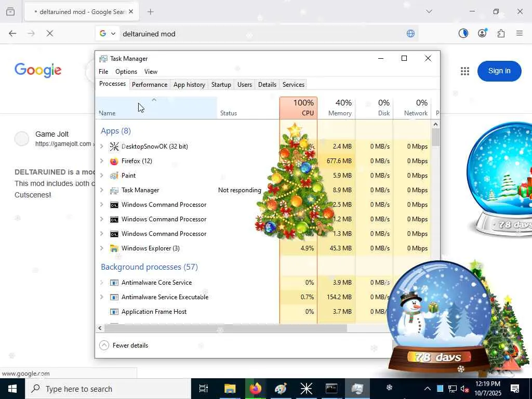This screenshot has width=532, height=399.
Task: Click the taskbar clock showing 12:19 PM
Action: pos(488,389)
